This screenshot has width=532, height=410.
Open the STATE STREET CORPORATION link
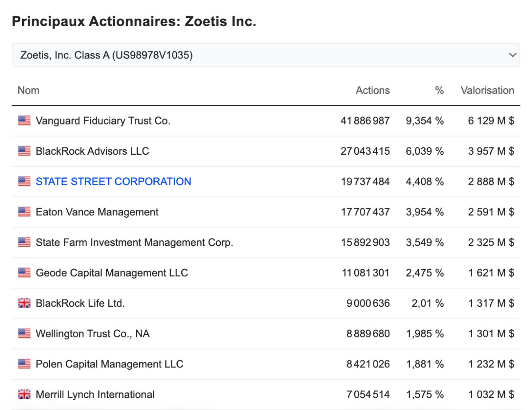(x=113, y=181)
